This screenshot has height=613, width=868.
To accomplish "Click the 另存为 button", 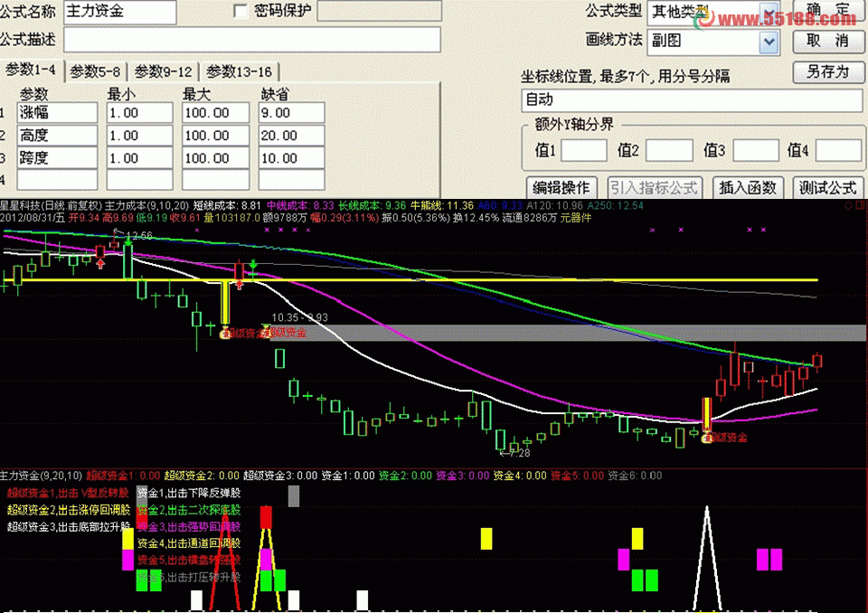I will click(x=828, y=71).
